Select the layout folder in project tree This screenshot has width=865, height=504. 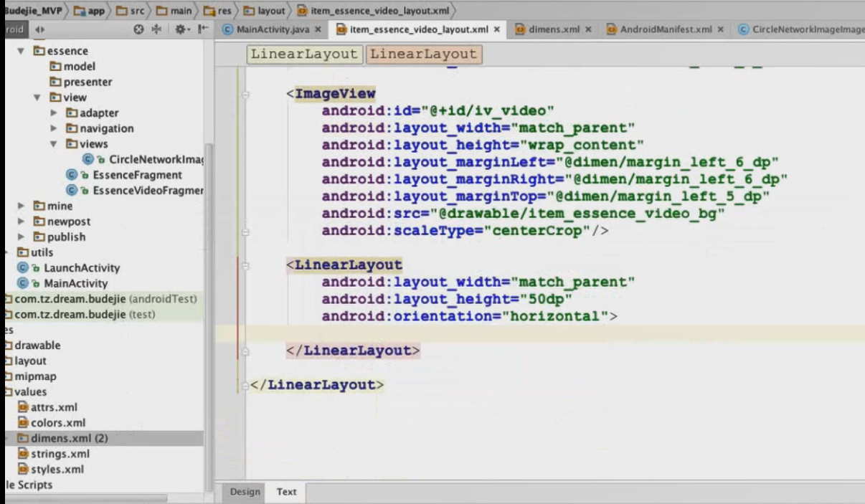(25, 361)
